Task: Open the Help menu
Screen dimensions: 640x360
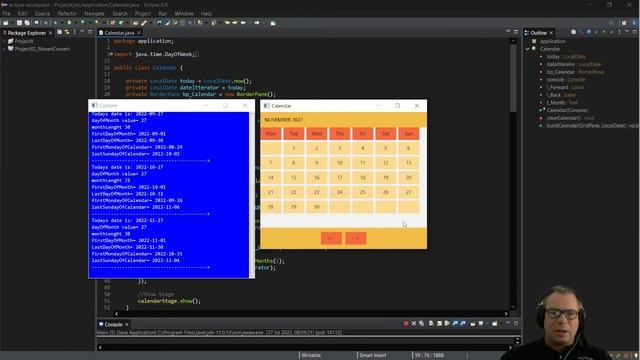Action: point(207,13)
